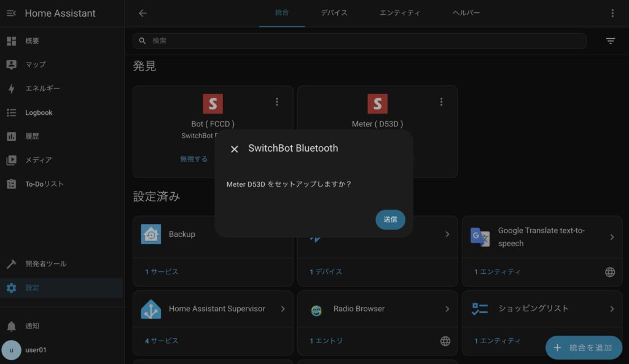
Task: Click the SwitchBot Bluetooth dialog title
Action: [x=293, y=149]
